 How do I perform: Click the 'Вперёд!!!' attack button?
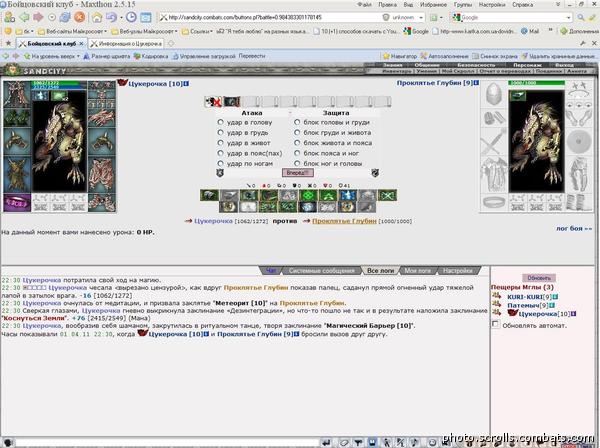tap(298, 173)
